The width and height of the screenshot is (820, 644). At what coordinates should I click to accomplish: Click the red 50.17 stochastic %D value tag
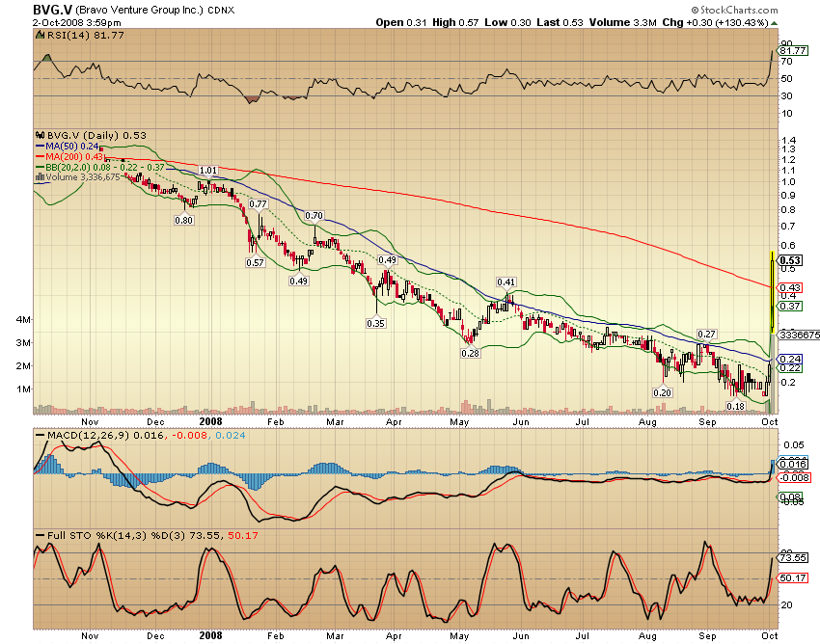793,578
